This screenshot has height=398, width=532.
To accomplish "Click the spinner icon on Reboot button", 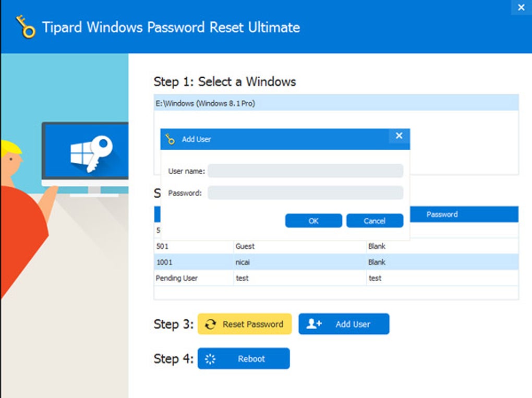I will 210,359.
